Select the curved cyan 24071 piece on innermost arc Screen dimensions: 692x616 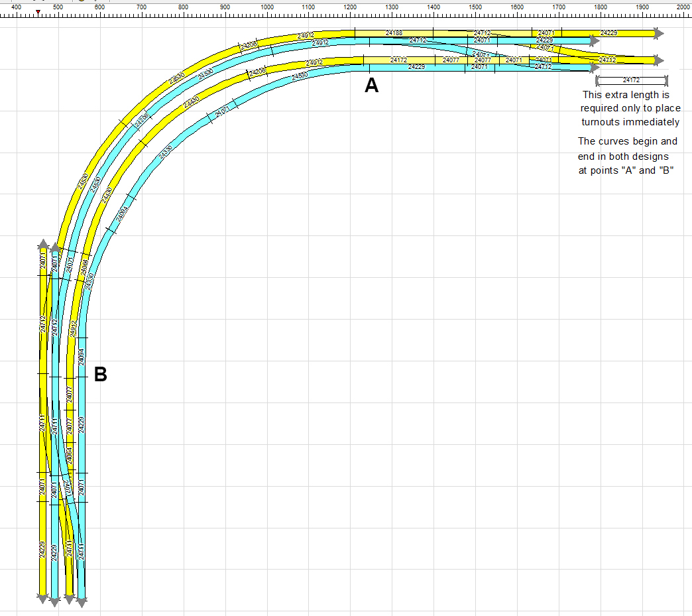222,111
